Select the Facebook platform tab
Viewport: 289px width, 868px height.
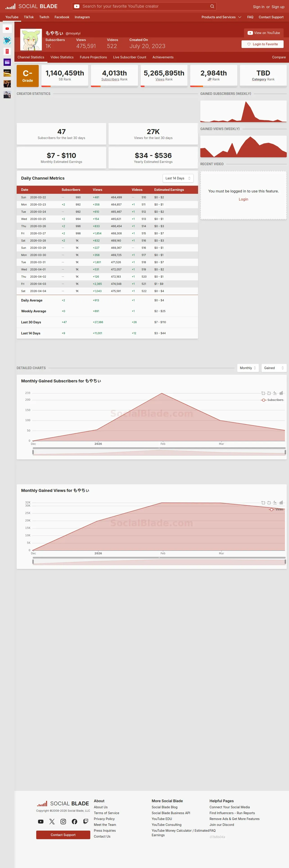62,17
